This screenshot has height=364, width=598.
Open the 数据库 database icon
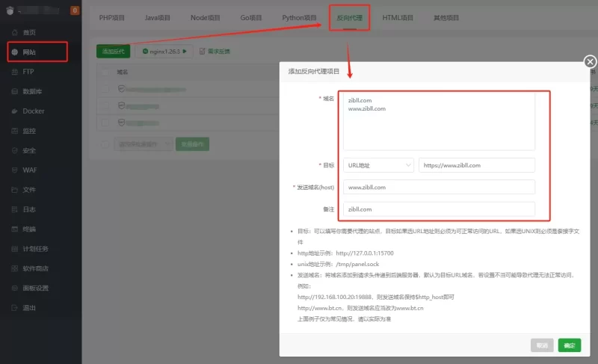point(14,91)
